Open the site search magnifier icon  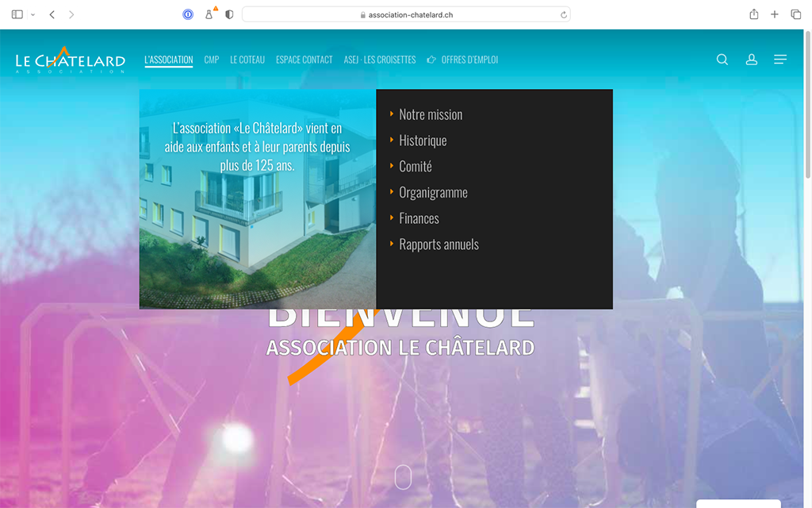[x=722, y=59]
